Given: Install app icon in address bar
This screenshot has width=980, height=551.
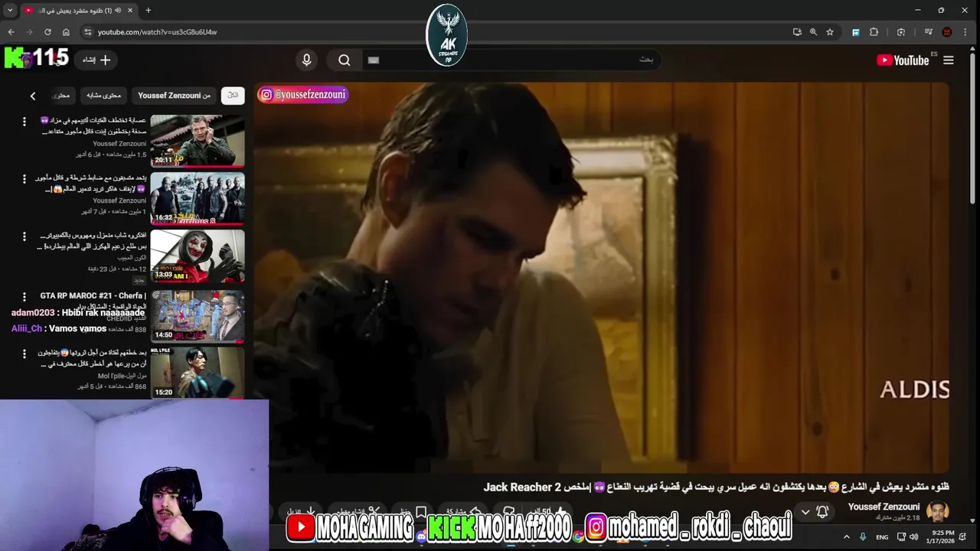Looking at the screenshot, I should pyautogui.click(x=797, y=32).
